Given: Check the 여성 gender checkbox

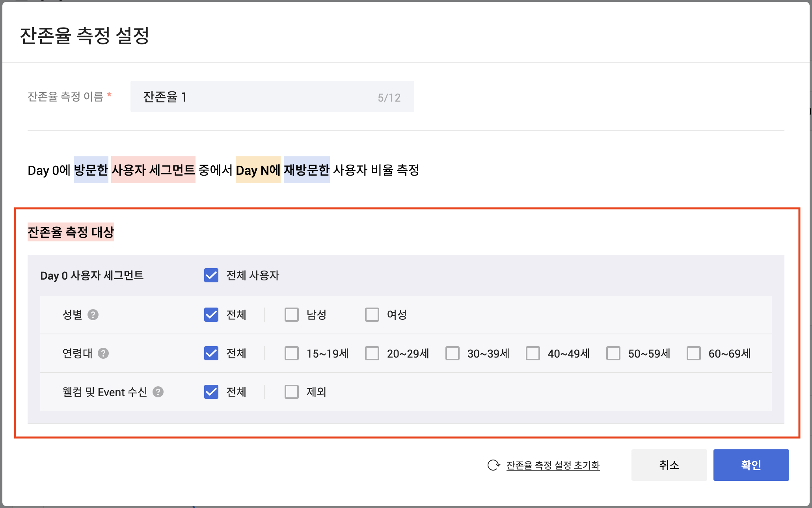Looking at the screenshot, I should point(372,315).
